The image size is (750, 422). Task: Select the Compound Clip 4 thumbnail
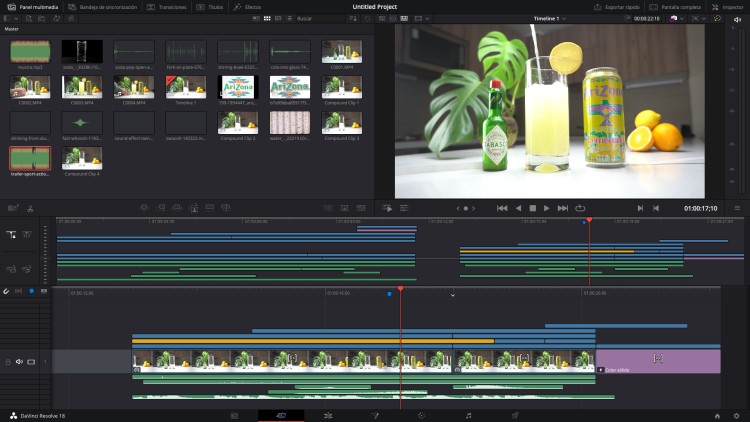tap(82, 158)
